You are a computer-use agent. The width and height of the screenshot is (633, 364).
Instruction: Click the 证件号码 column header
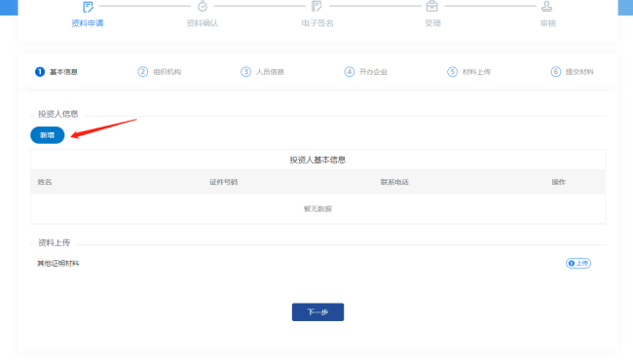(223, 182)
